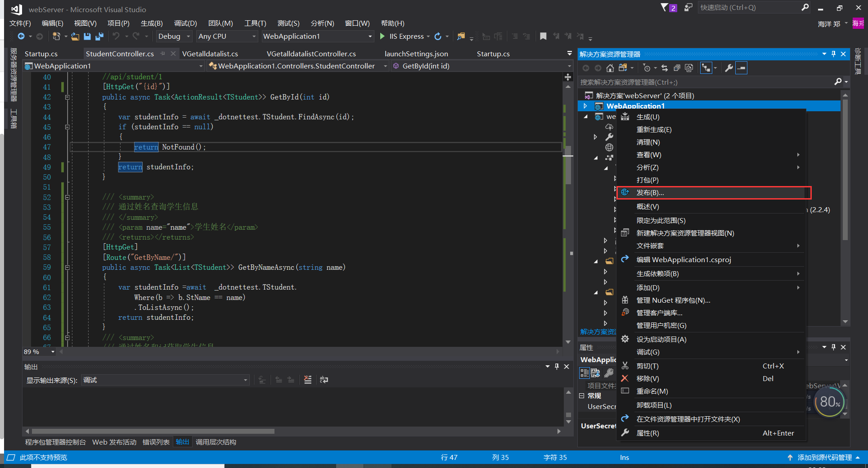
Task: Click the Open File folder icon
Action: coord(75,36)
